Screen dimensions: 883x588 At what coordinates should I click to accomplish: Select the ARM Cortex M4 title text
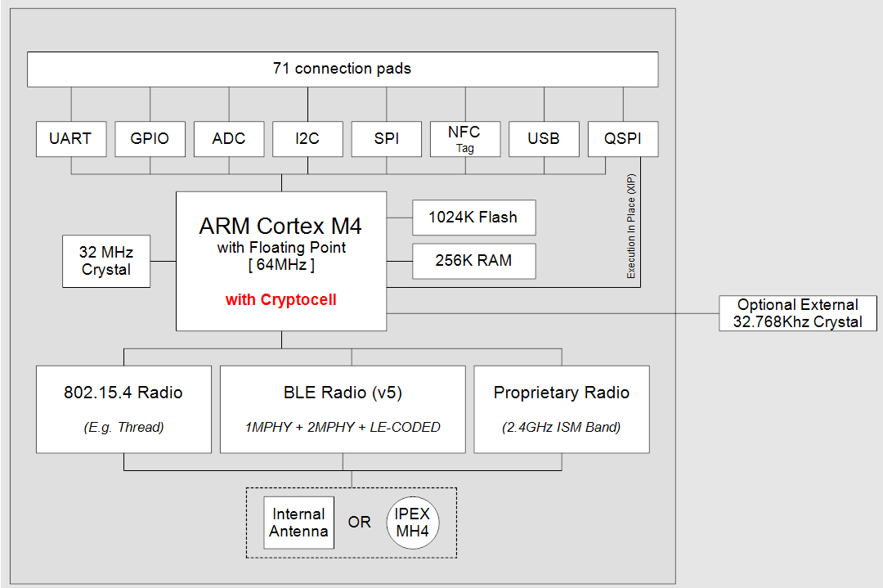[x=280, y=225]
